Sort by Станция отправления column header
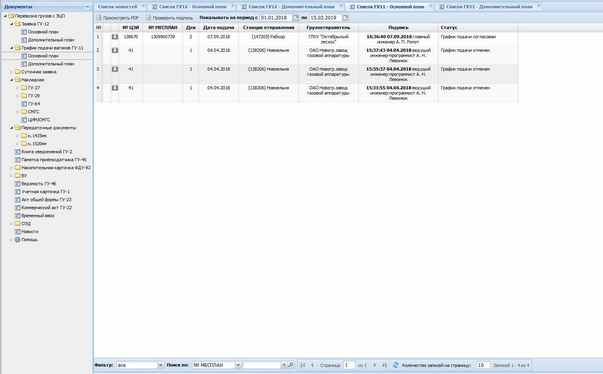Screen dimensions: 603x374 click(x=268, y=28)
